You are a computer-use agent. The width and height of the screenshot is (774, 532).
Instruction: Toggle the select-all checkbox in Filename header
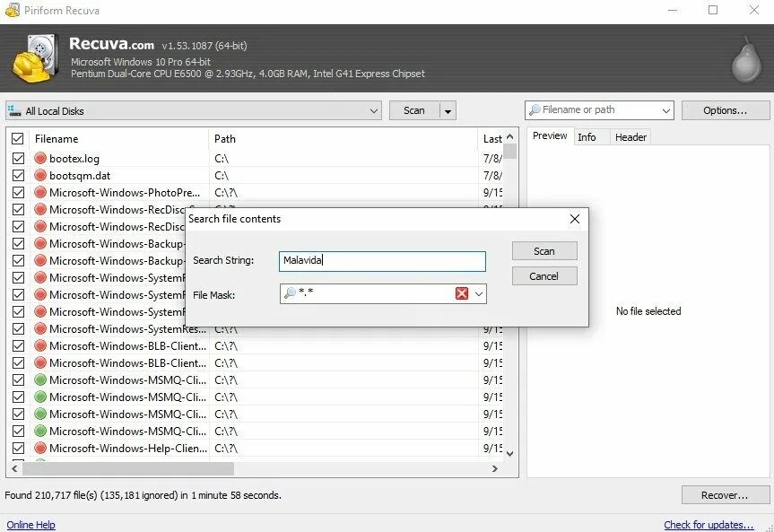coord(17,138)
